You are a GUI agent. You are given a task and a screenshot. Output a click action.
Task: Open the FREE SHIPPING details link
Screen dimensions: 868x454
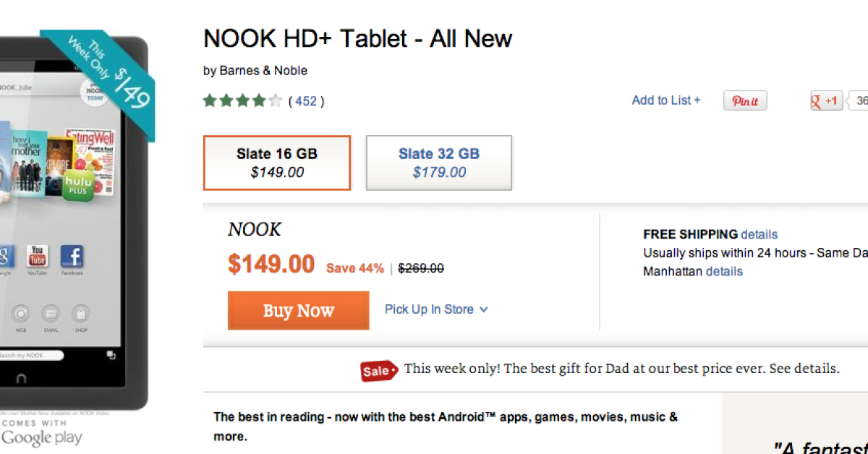pyautogui.click(x=759, y=234)
